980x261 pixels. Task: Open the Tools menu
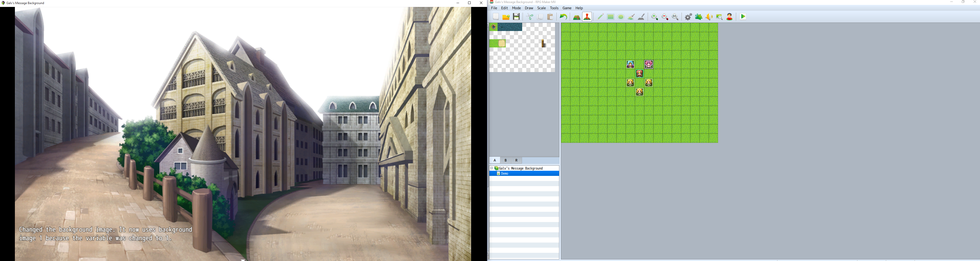click(x=554, y=8)
